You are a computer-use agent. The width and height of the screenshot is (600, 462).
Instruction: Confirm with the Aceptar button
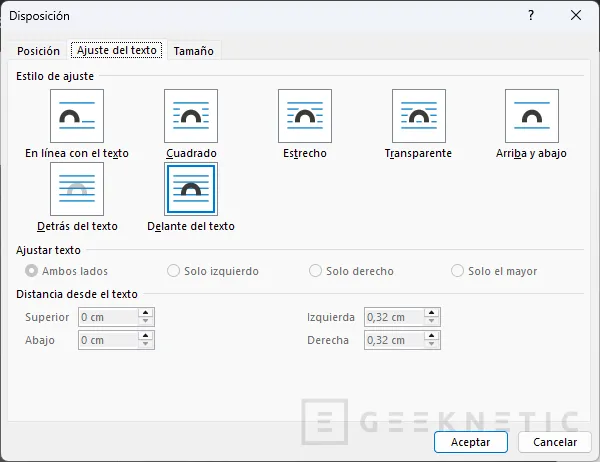[471, 442]
